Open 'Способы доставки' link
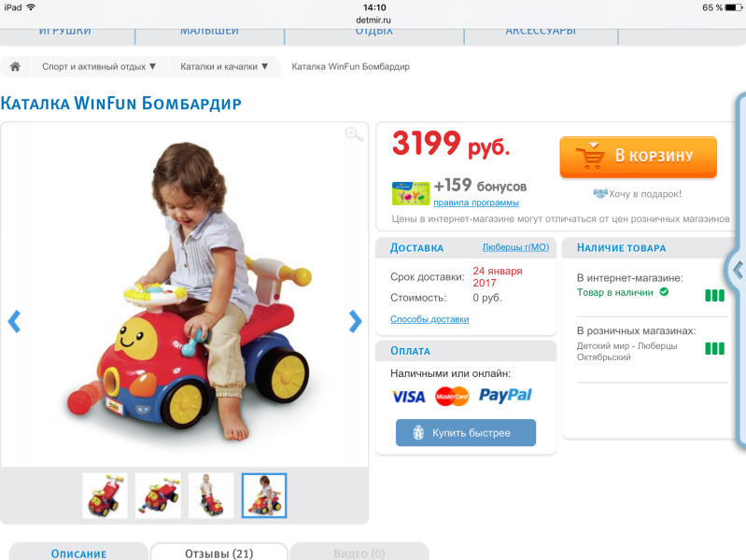The width and height of the screenshot is (746, 560). click(x=429, y=319)
